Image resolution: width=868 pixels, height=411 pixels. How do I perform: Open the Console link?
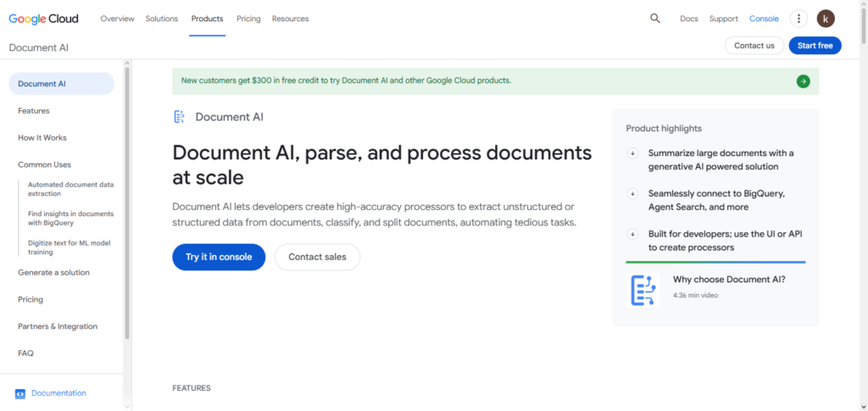point(764,19)
